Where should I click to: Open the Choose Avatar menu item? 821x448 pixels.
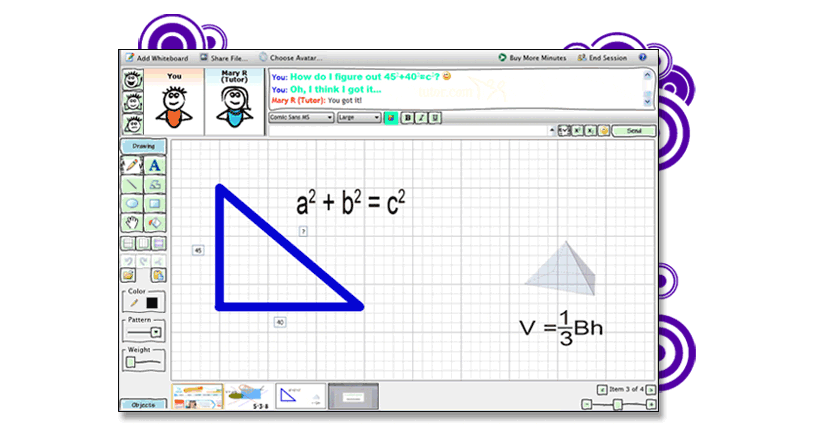click(x=291, y=58)
